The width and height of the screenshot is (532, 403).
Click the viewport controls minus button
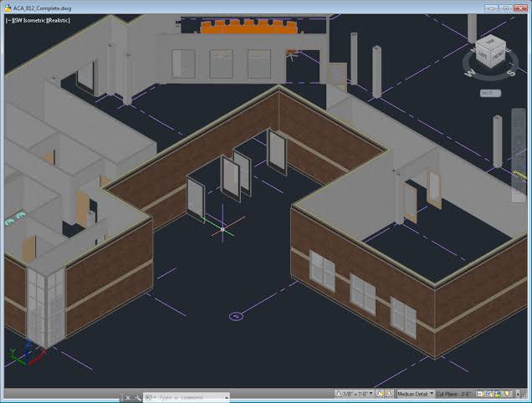(x=9, y=20)
